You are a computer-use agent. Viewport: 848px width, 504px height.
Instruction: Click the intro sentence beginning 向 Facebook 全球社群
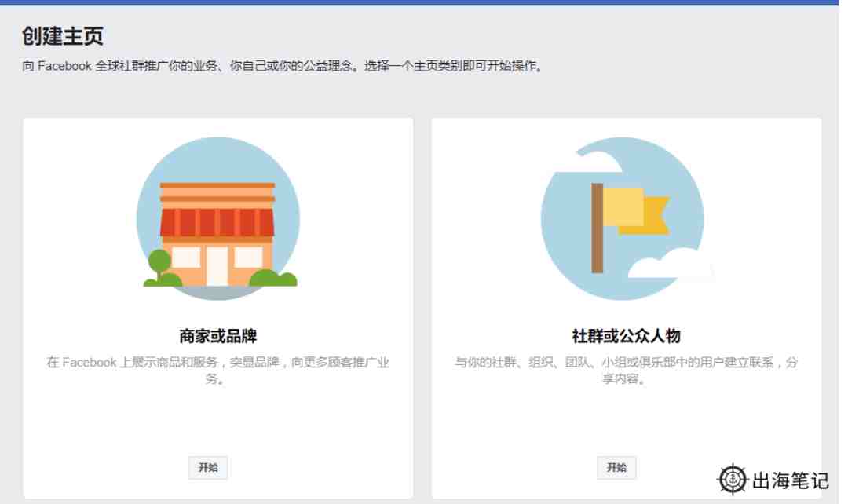pyautogui.click(x=283, y=66)
